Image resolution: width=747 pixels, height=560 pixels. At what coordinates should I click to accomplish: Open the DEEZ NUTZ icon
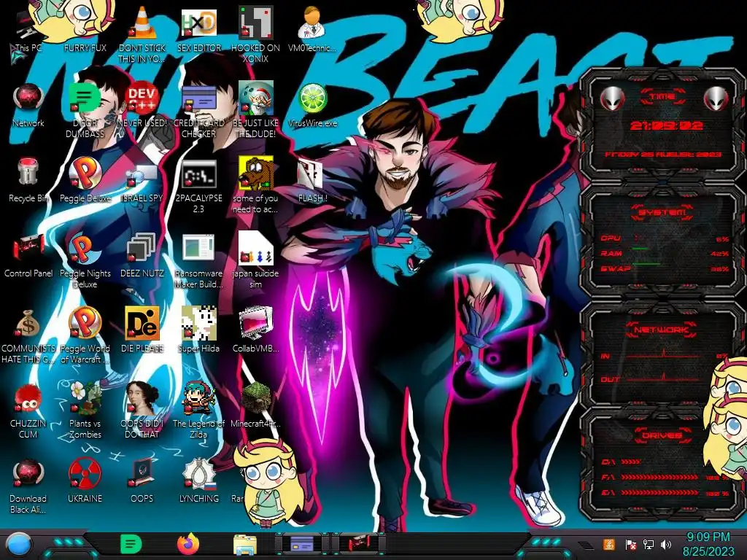click(142, 249)
